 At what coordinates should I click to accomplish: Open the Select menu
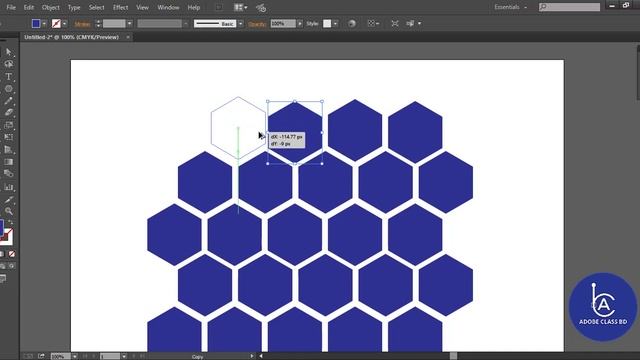[97, 7]
